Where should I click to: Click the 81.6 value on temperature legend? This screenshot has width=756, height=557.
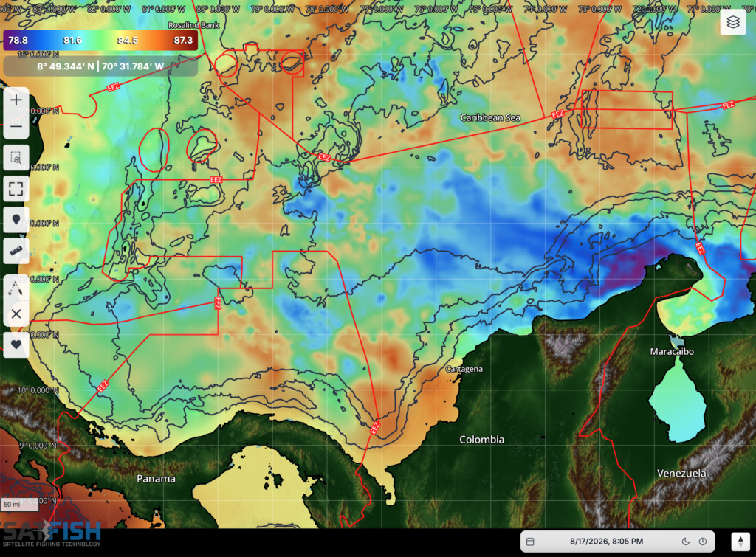click(x=73, y=41)
